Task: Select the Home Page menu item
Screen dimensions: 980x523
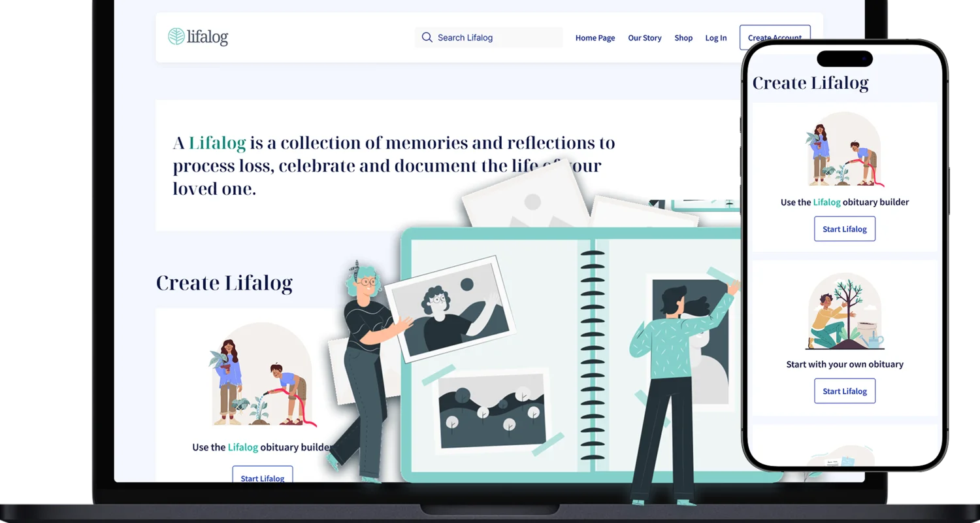Action: (595, 38)
